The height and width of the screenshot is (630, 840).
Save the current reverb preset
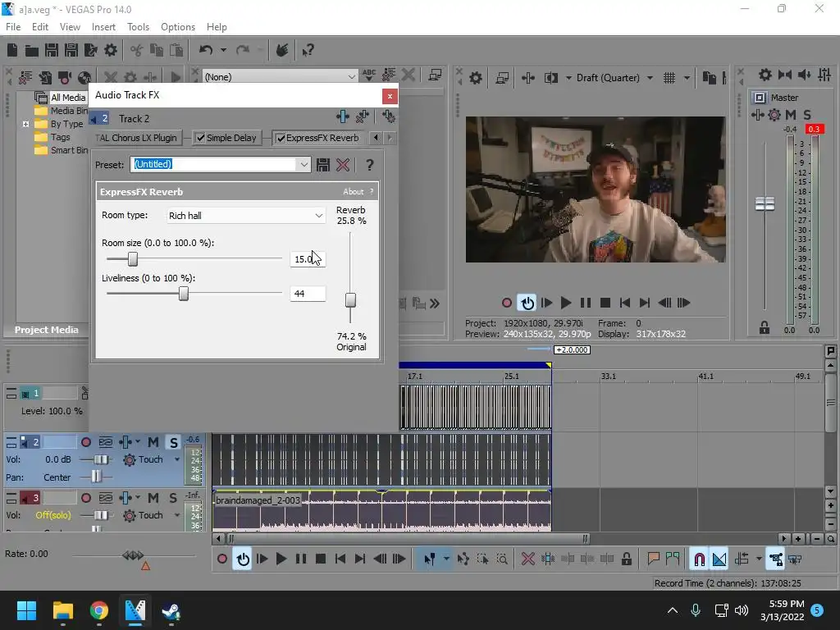click(x=322, y=165)
